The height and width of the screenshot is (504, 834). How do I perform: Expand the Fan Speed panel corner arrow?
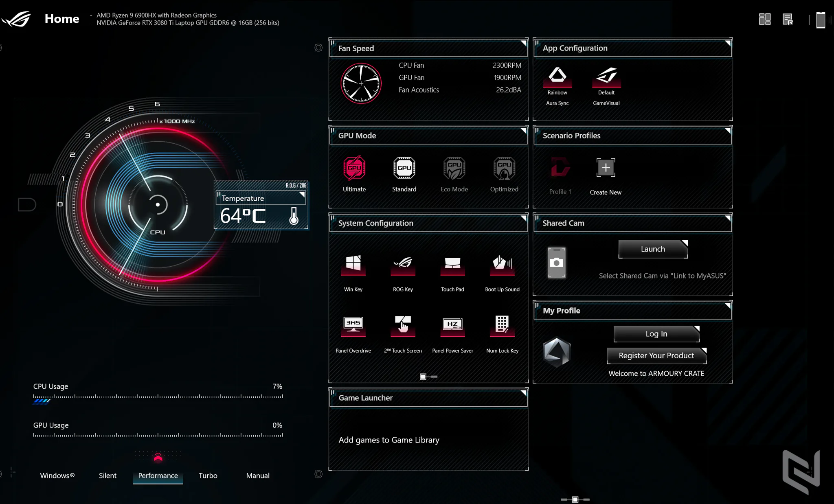coord(524,43)
